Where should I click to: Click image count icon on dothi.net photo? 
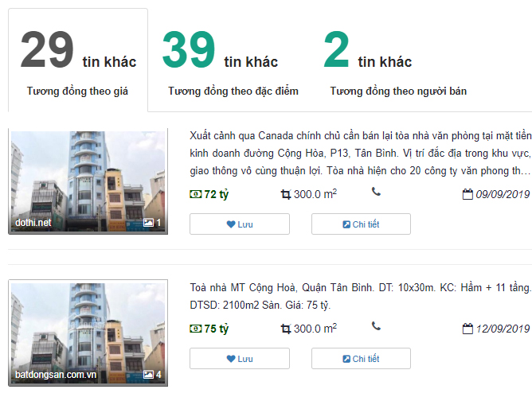pyautogui.click(x=148, y=223)
